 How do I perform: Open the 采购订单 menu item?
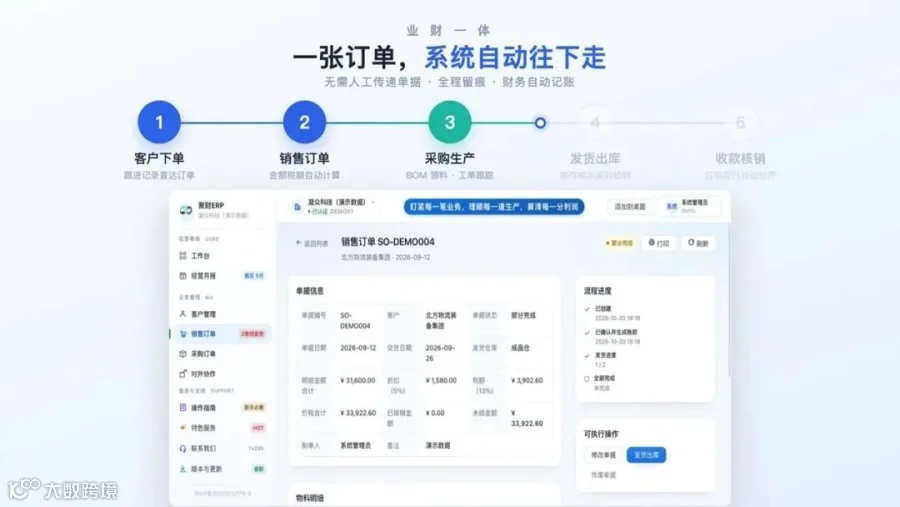[x=223, y=354]
